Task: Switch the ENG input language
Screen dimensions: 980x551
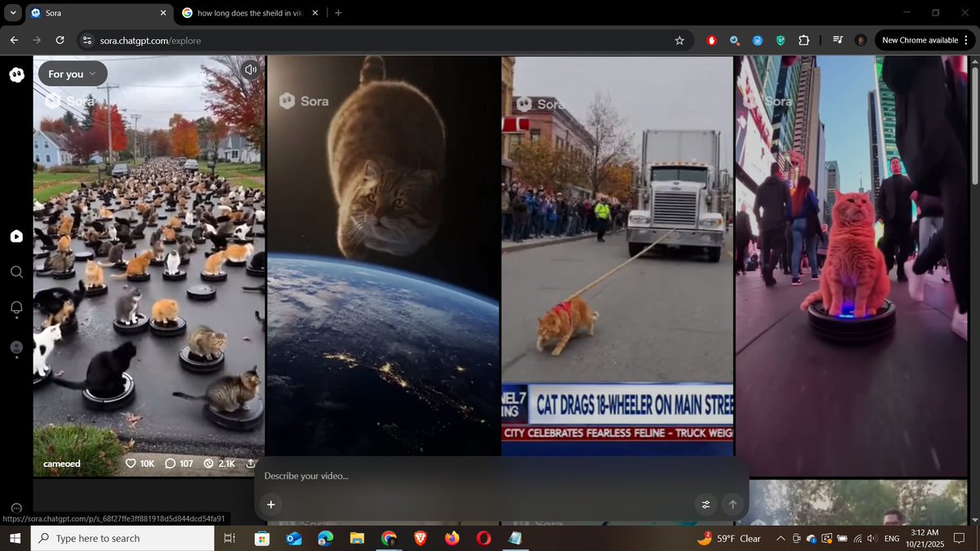Action: click(892, 539)
